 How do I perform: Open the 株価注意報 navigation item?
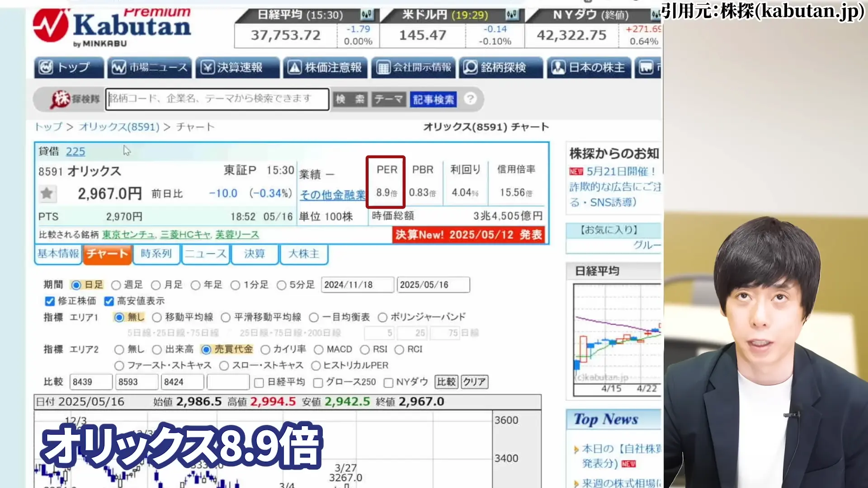pyautogui.click(x=325, y=68)
